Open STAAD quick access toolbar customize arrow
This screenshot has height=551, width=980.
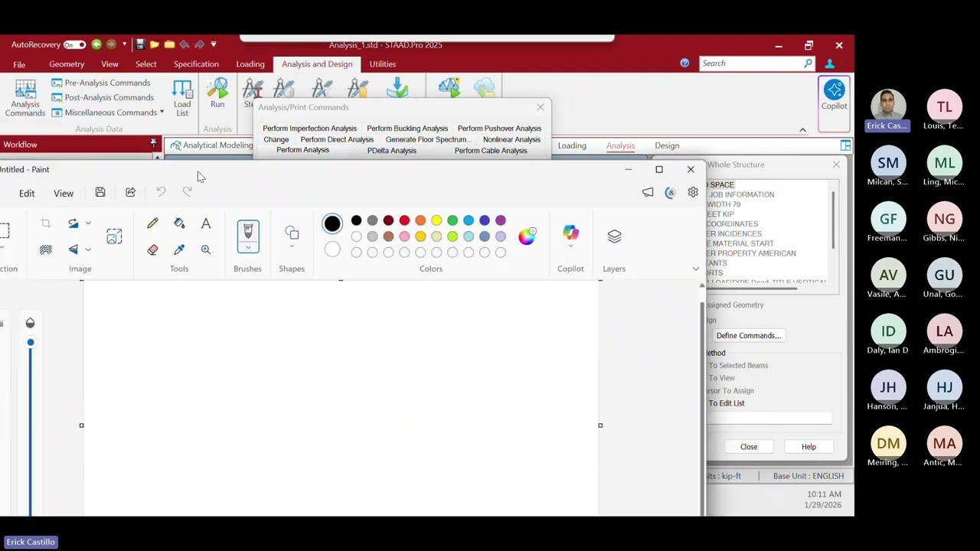click(x=214, y=44)
